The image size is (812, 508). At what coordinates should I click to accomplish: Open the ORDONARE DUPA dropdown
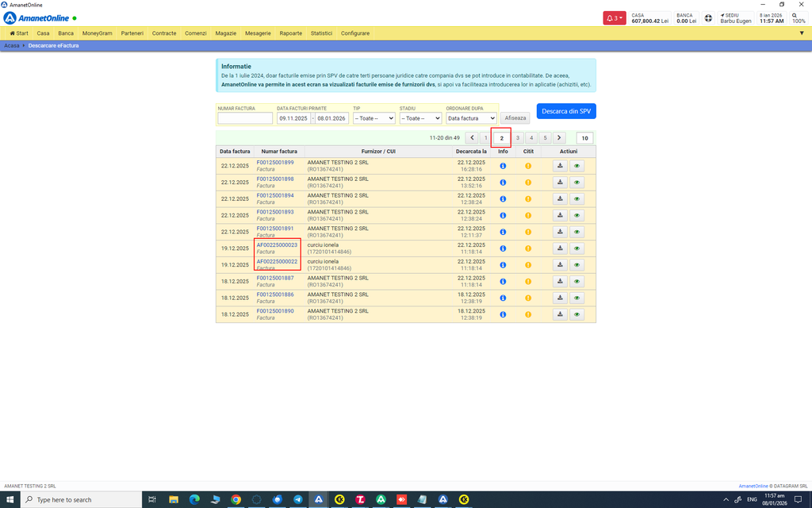(x=471, y=118)
